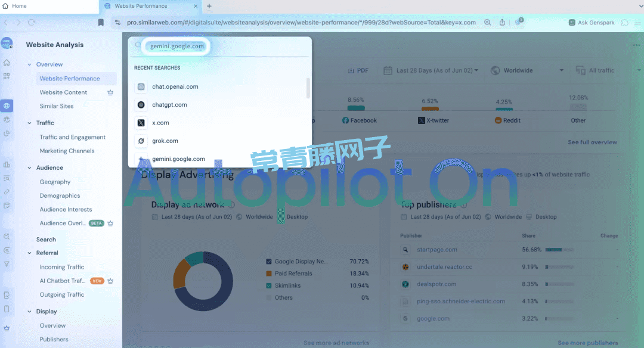Open a new browser tab with plus
644x348 pixels.
pyautogui.click(x=209, y=6)
